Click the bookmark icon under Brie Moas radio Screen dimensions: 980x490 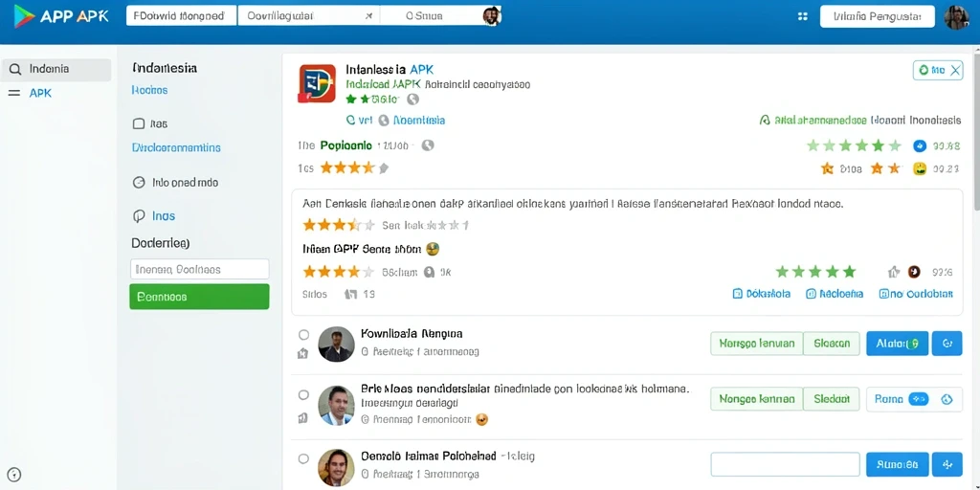pyautogui.click(x=303, y=419)
